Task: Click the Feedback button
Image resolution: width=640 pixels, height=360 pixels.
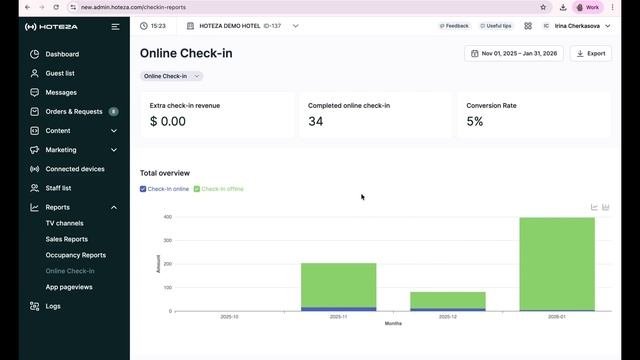Action: [454, 26]
